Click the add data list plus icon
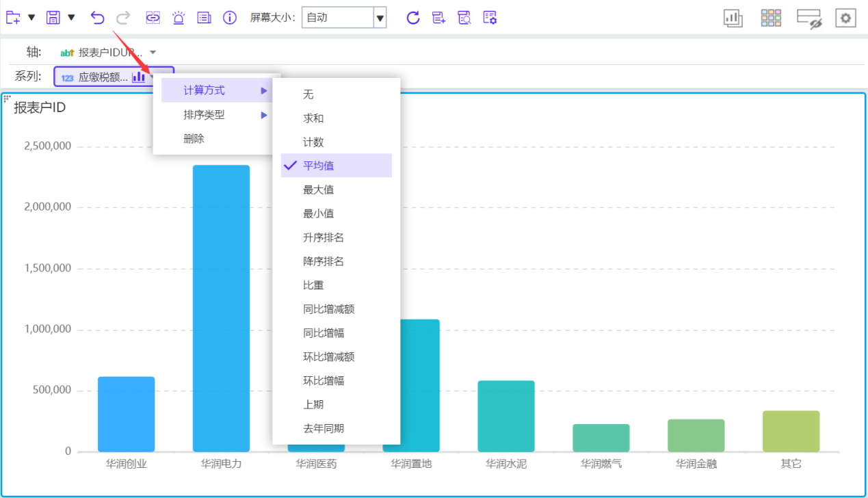The width and height of the screenshot is (868, 498). (x=439, y=18)
